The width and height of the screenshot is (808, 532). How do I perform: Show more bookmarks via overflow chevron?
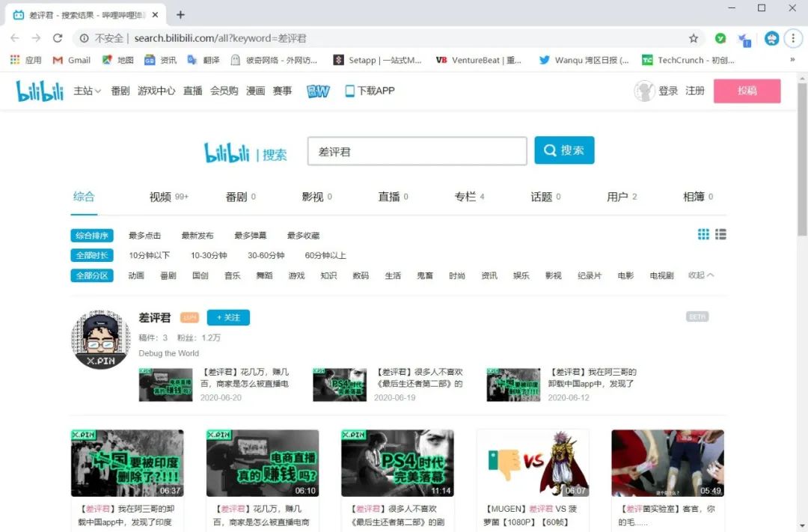coord(792,60)
